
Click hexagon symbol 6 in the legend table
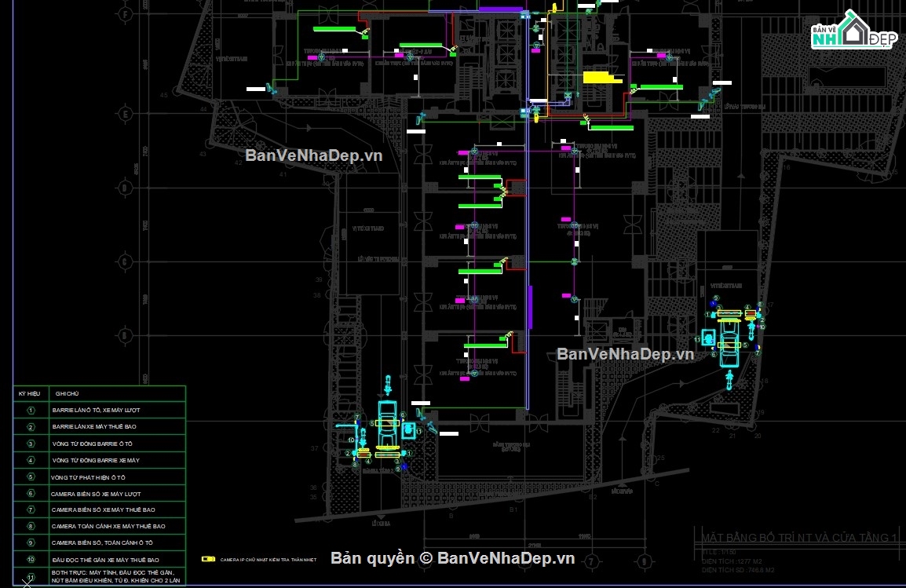pos(31,493)
